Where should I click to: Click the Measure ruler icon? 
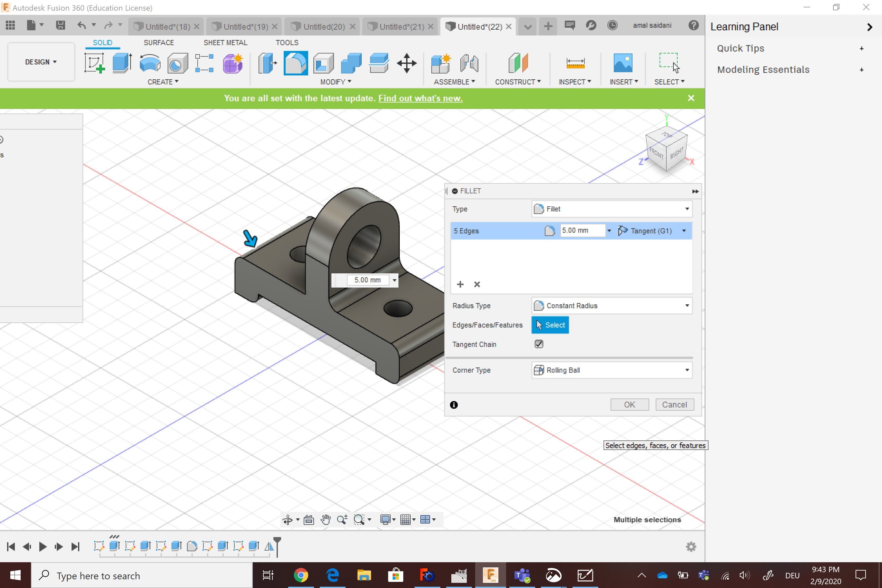(x=575, y=63)
